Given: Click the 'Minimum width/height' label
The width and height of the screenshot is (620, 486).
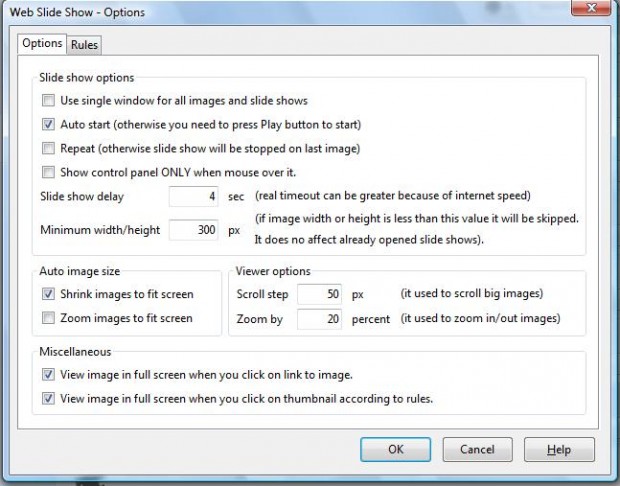Looking at the screenshot, I should pos(100,230).
